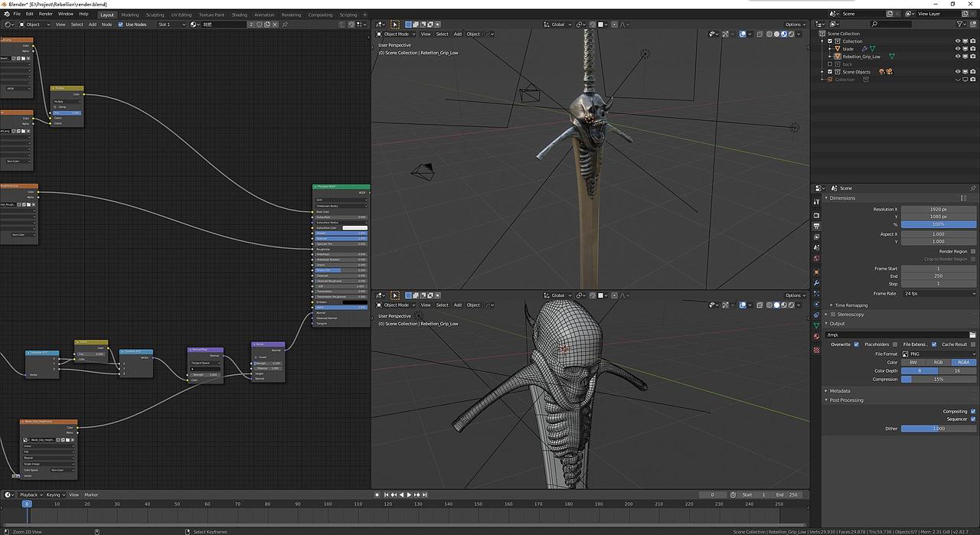Viewport: 980px width, 535px height.
Task: Click the output folder browse icon
Action: point(972,334)
